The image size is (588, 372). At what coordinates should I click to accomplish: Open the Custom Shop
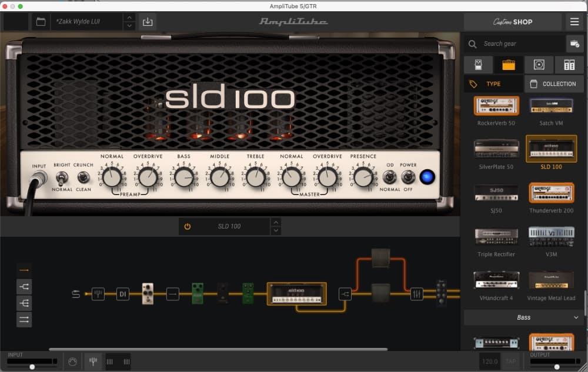coord(513,22)
